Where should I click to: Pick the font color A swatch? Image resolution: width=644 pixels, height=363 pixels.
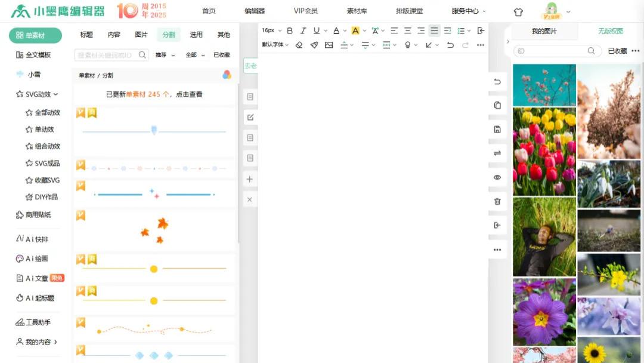click(x=336, y=30)
